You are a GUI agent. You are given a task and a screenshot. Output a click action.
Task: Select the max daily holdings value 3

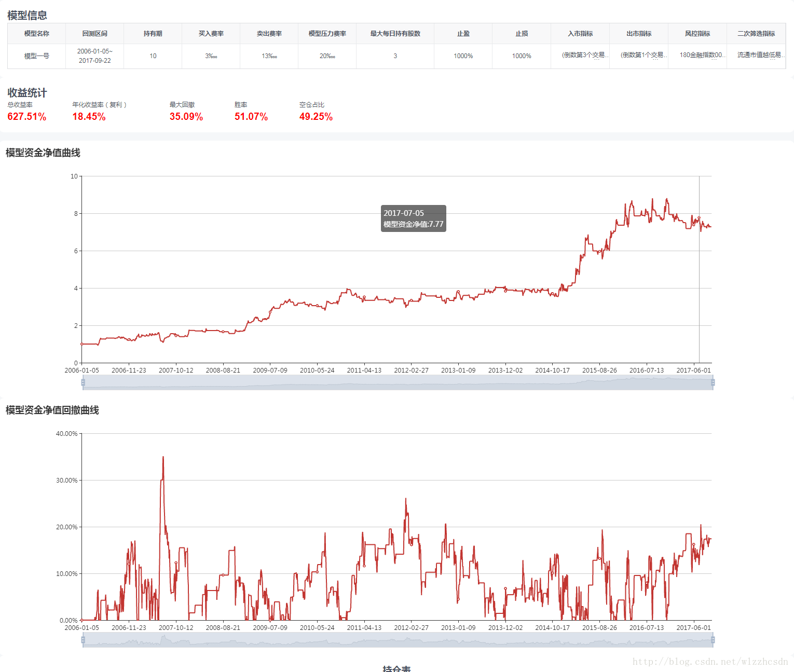coord(395,56)
